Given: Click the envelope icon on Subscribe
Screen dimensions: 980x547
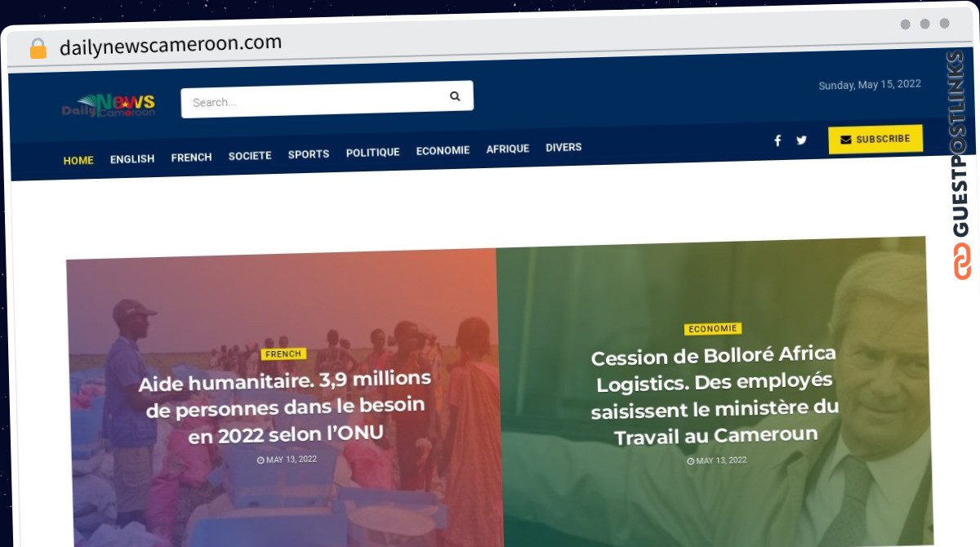Looking at the screenshot, I should tap(846, 140).
